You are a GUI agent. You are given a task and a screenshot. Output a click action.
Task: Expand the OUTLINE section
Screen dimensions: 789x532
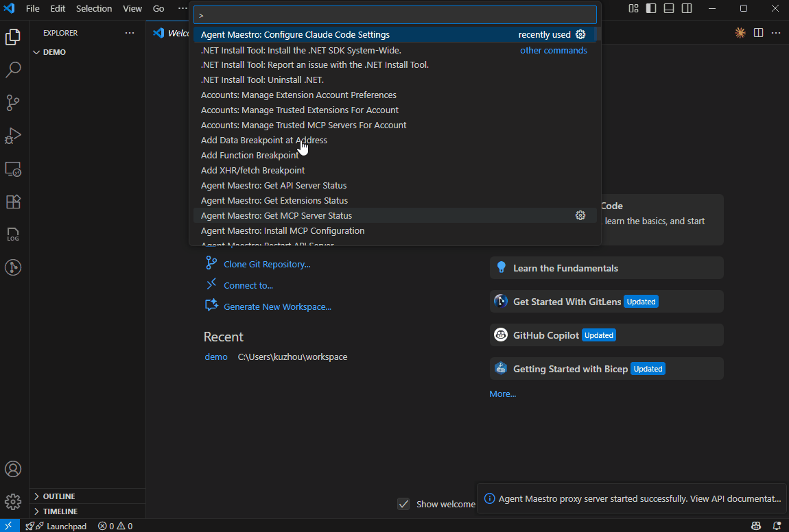pyautogui.click(x=58, y=496)
